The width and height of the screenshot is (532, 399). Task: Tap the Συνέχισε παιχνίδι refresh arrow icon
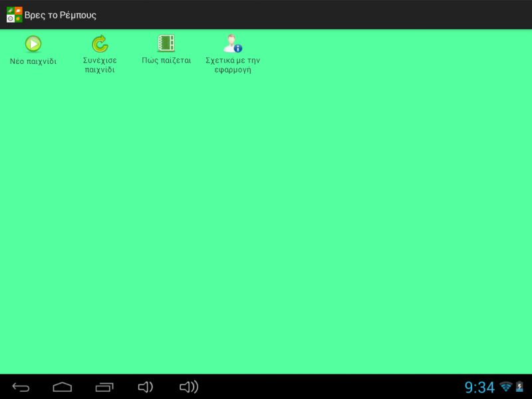coord(100,44)
